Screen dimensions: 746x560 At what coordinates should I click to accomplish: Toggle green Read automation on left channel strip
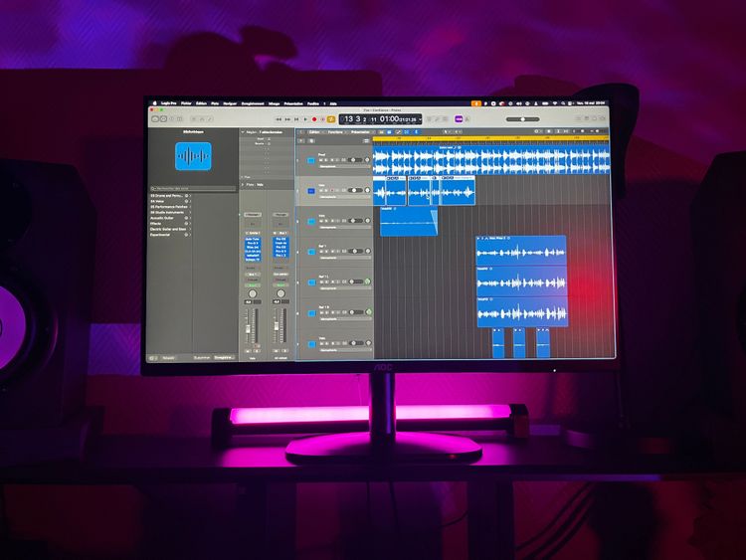tap(253, 285)
